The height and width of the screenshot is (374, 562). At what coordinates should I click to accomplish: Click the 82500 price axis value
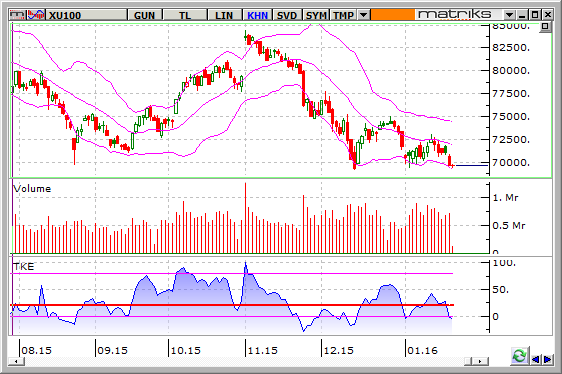point(511,47)
